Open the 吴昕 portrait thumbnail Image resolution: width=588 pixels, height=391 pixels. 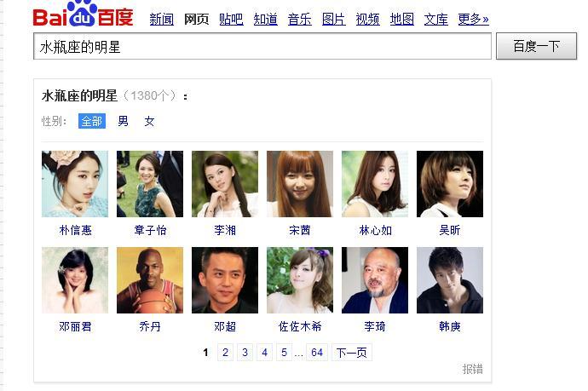[x=450, y=184]
